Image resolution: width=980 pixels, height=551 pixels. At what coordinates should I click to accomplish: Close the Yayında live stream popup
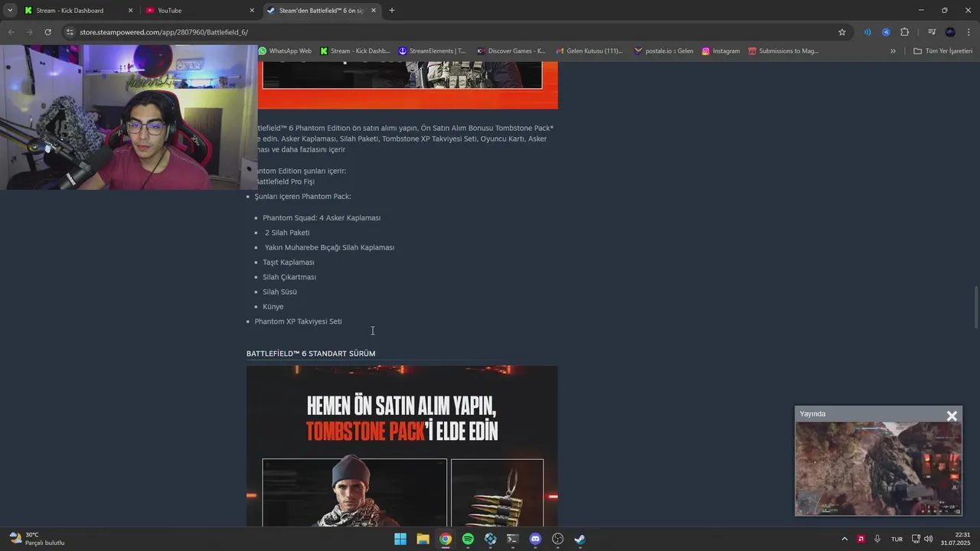coord(952,416)
